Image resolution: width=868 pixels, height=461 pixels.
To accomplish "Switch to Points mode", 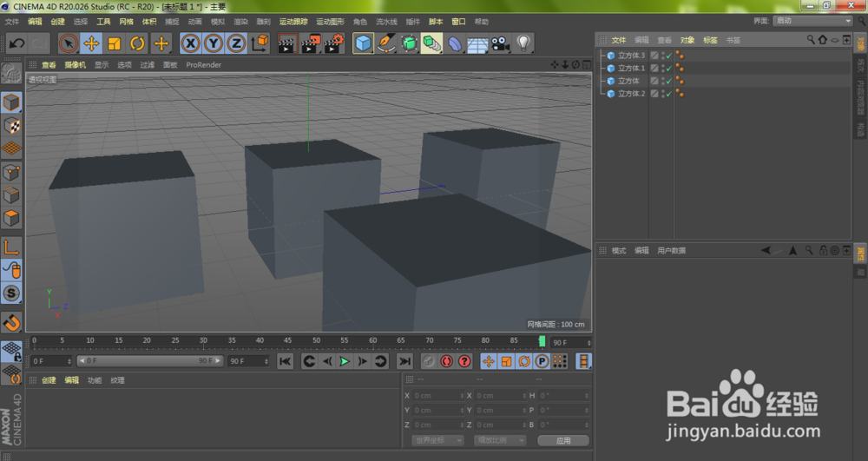I will (x=11, y=172).
